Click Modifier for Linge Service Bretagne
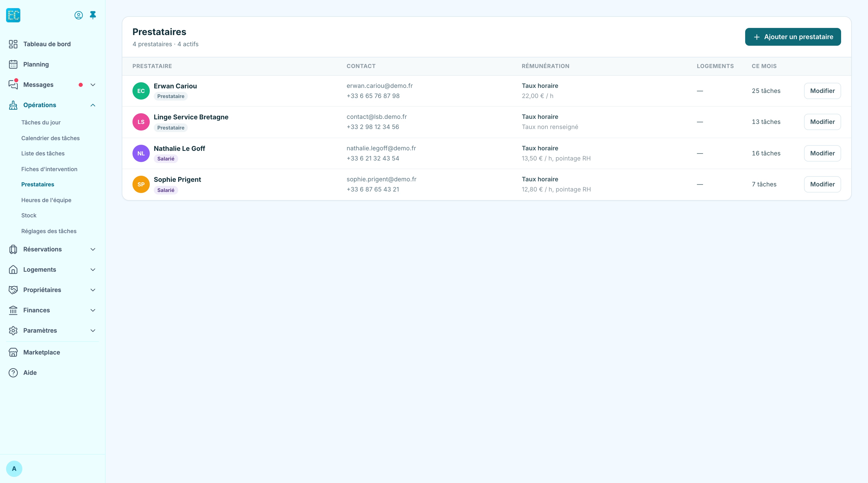 (822, 122)
